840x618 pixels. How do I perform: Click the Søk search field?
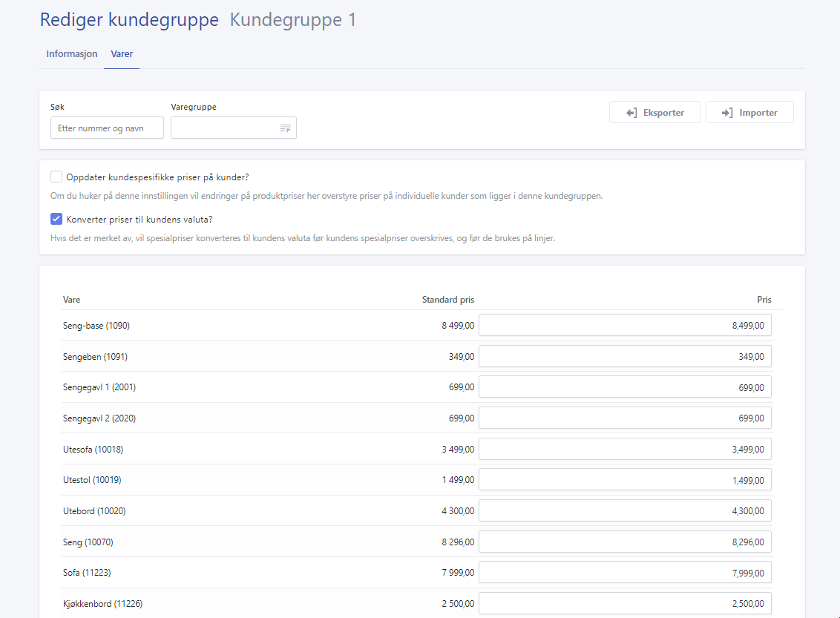107,128
